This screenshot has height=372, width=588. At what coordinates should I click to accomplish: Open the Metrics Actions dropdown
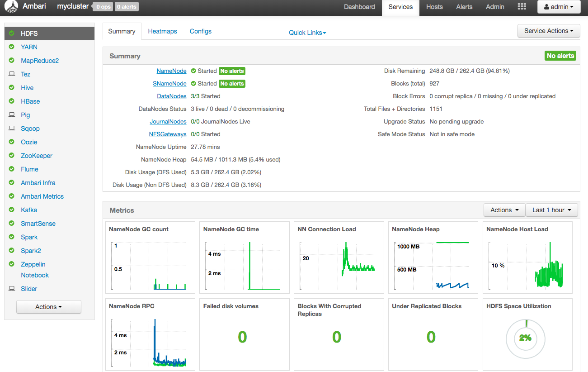(x=504, y=210)
